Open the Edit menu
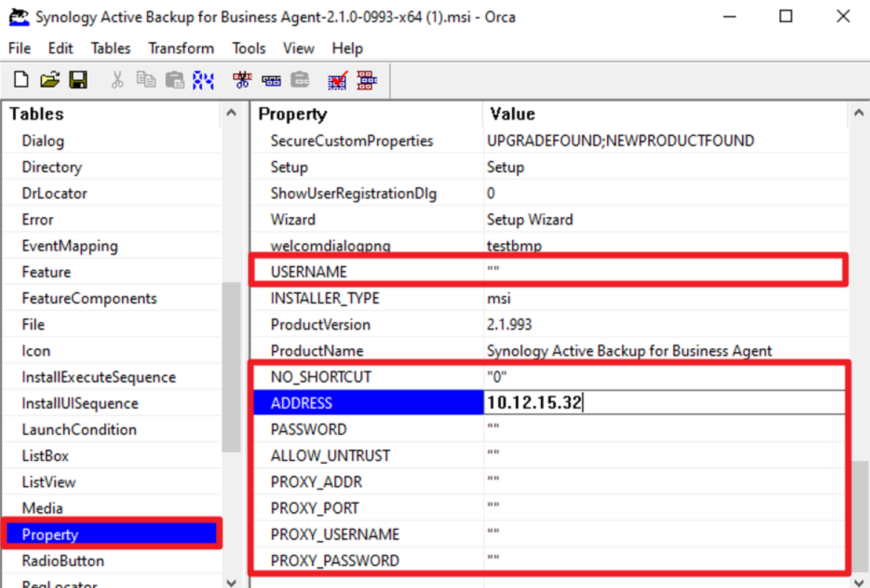Screen dimensions: 870x588 61,48
